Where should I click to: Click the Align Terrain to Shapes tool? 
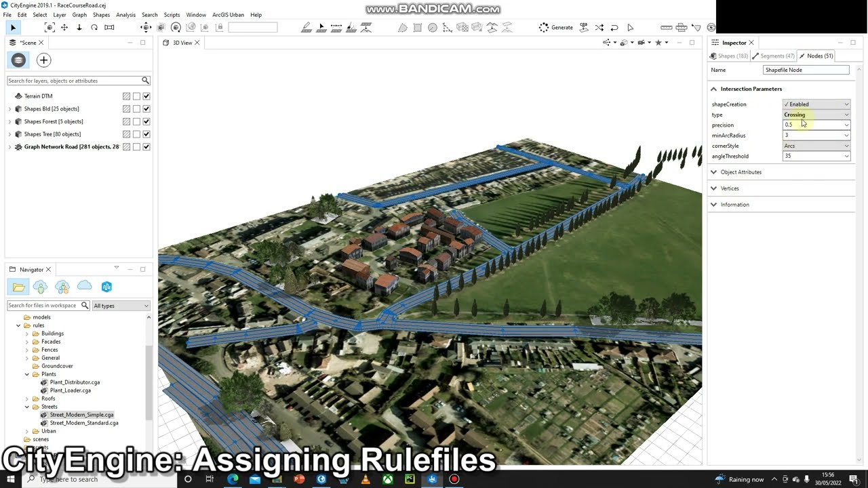click(492, 28)
